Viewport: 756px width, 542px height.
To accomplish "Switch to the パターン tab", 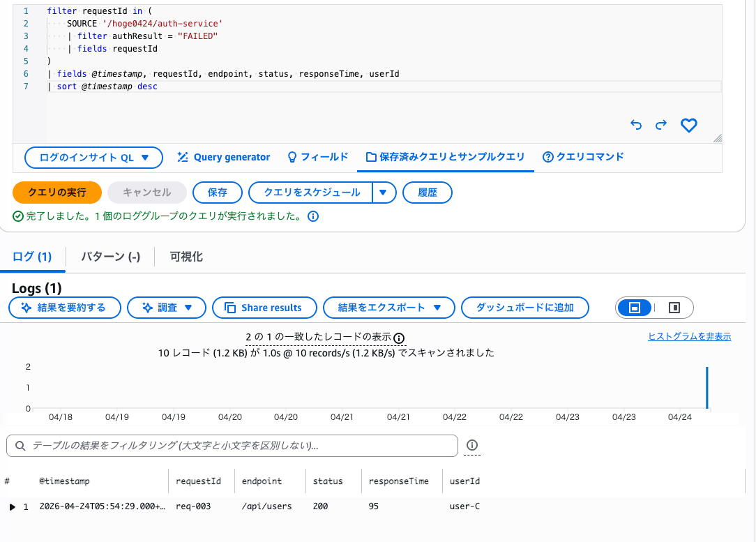I will pos(110,257).
